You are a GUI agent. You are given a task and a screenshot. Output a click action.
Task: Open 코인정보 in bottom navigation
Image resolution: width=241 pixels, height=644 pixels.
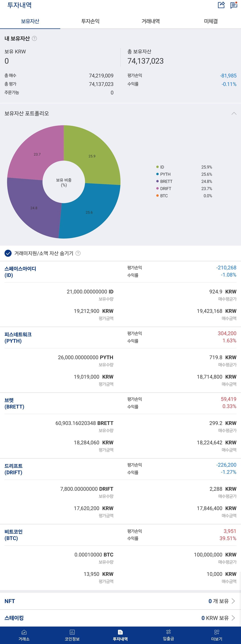pos(72,635)
